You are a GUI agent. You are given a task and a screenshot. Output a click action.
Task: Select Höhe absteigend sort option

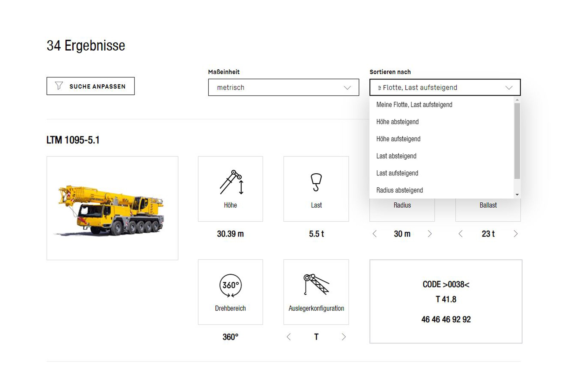397,122
